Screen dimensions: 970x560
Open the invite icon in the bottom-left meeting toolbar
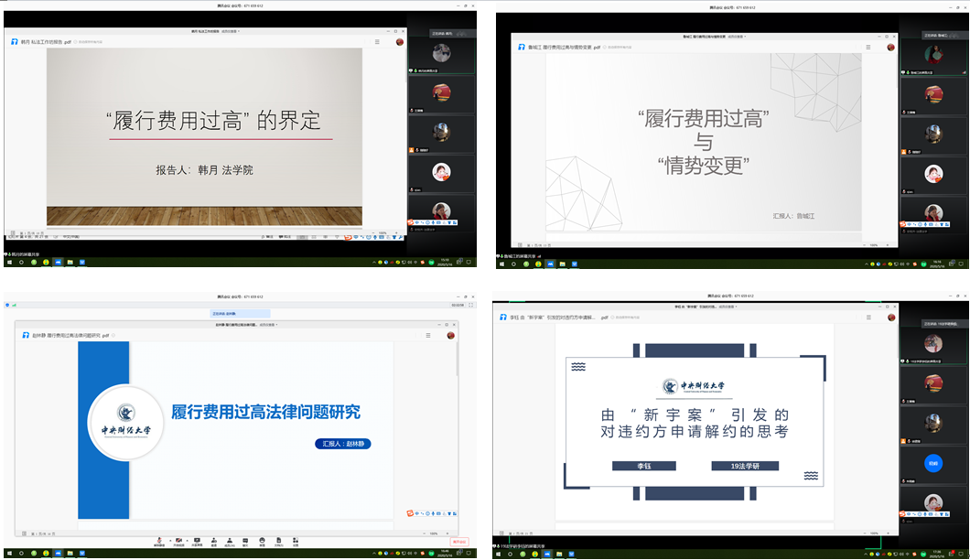click(213, 541)
